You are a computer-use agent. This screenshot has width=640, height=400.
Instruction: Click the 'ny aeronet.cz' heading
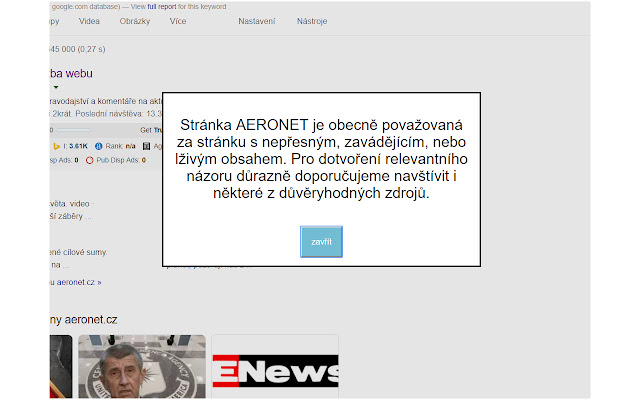pos(83,320)
